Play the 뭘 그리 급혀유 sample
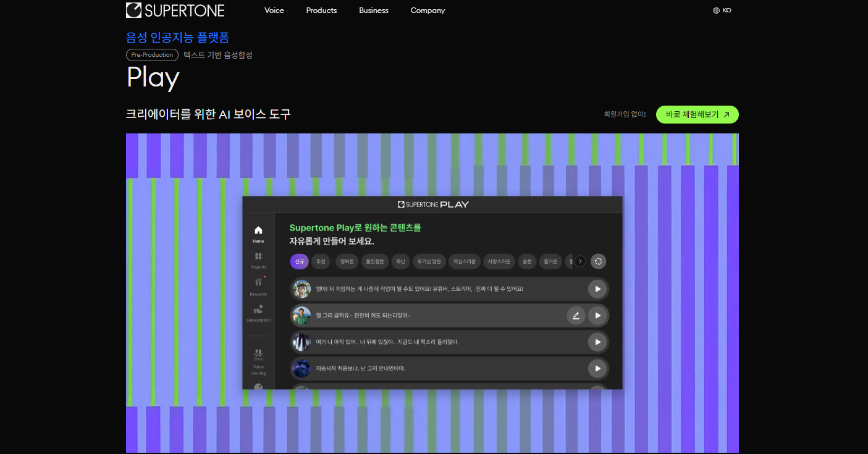This screenshot has width=868, height=454. [x=597, y=316]
